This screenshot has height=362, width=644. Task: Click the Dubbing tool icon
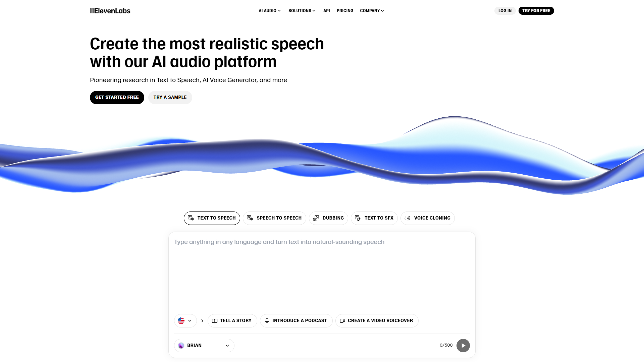click(x=316, y=218)
